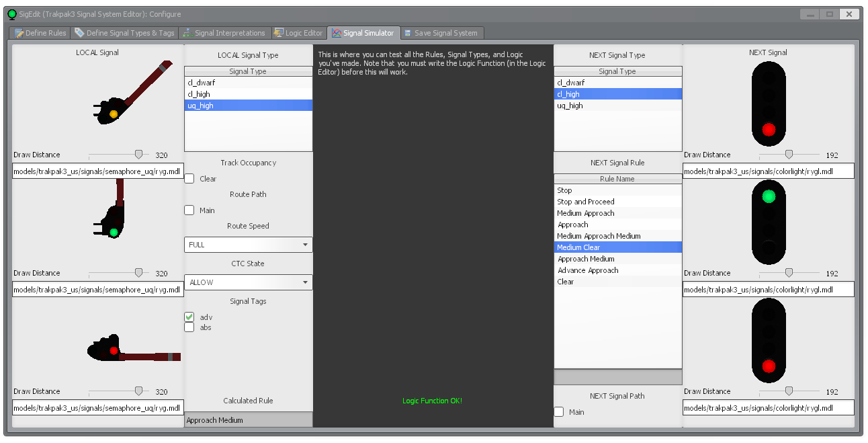
Task: Click bottom LOCAL semaphore model path field
Action: click(97, 408)
